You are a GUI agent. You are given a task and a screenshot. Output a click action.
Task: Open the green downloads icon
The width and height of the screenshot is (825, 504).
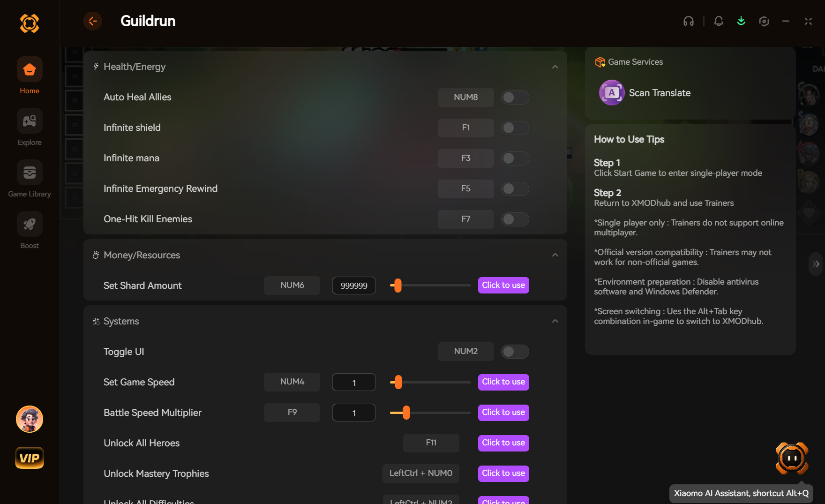pyautogui.click(x=741, y=21)
